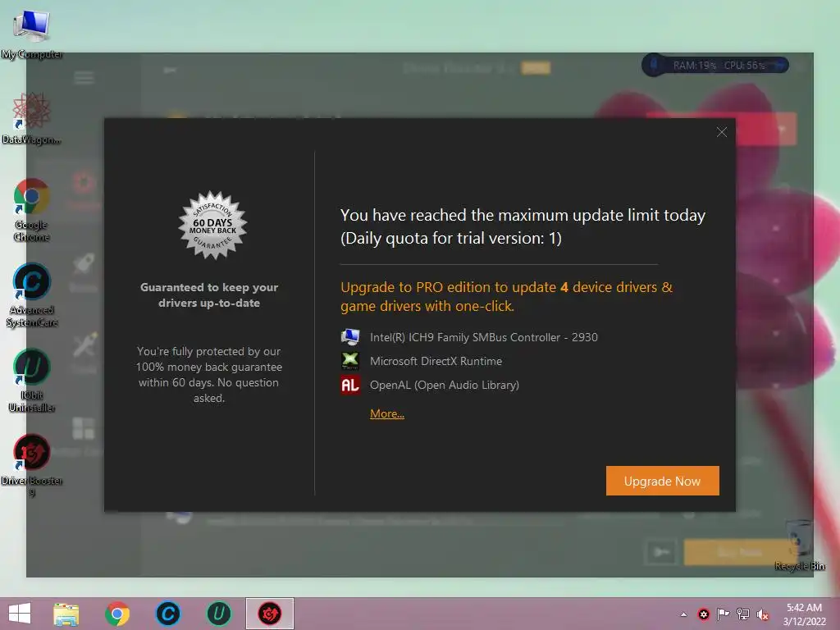Viewport: 840px width, 630px height.
Task: Open the Recycle Bin icon
Action: [799, 546]
